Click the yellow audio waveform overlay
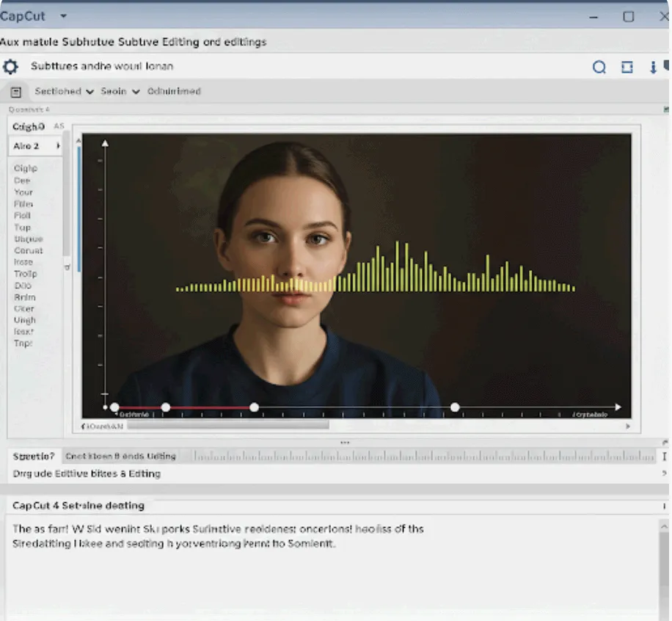This screenshot has height=621, width=672. coord(376,267)
